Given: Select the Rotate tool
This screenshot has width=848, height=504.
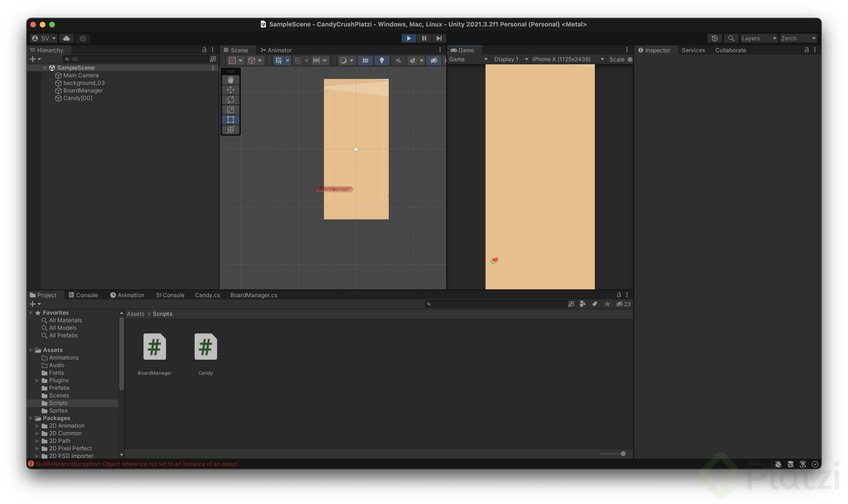Looking at the screenshot, I should [x=230, y=100].
